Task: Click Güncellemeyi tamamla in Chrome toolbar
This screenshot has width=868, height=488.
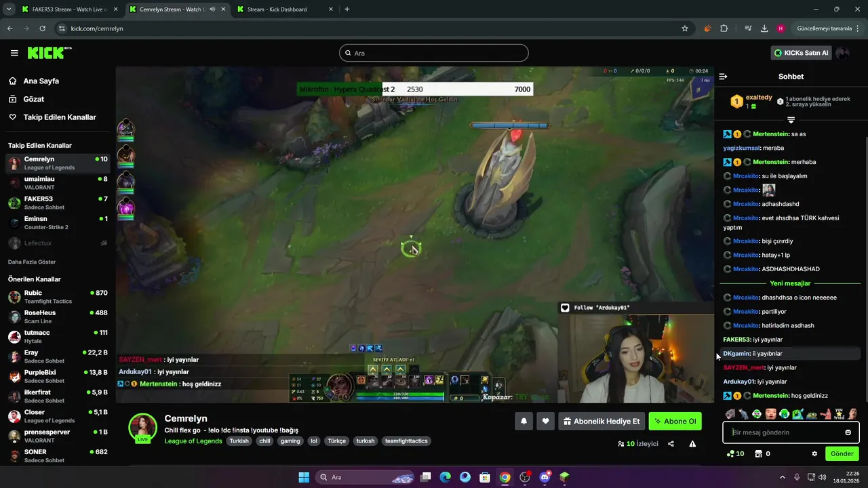Action: point(824,28)
